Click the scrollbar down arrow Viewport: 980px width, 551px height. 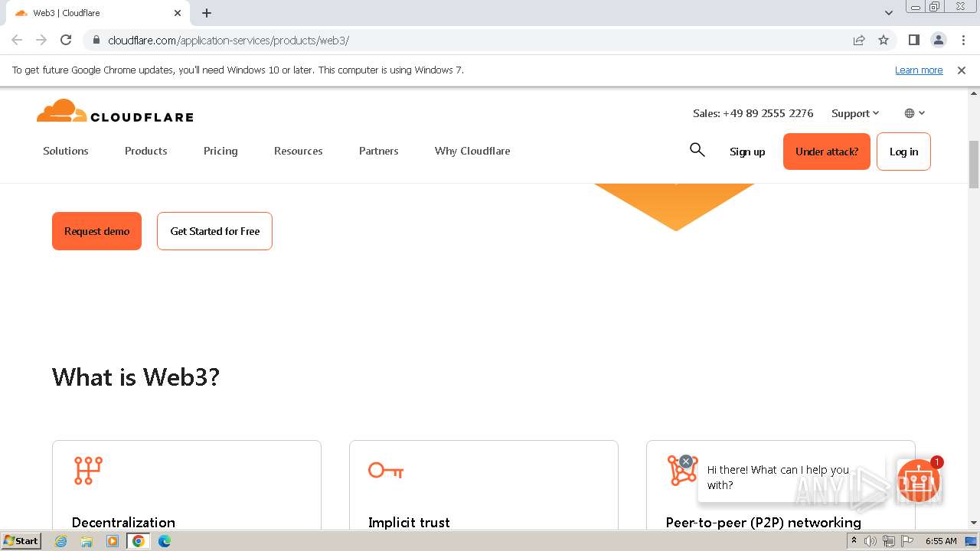tap(974, 523)
